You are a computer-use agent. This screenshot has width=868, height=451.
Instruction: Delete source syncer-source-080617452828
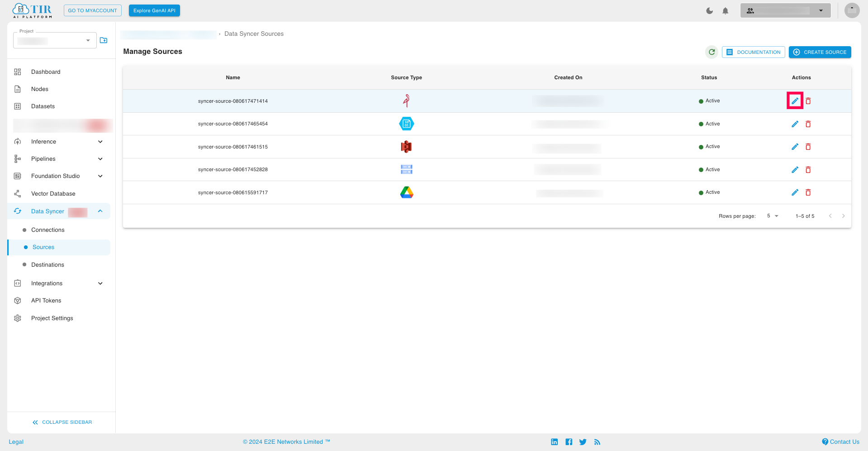[x=808, y=170]
